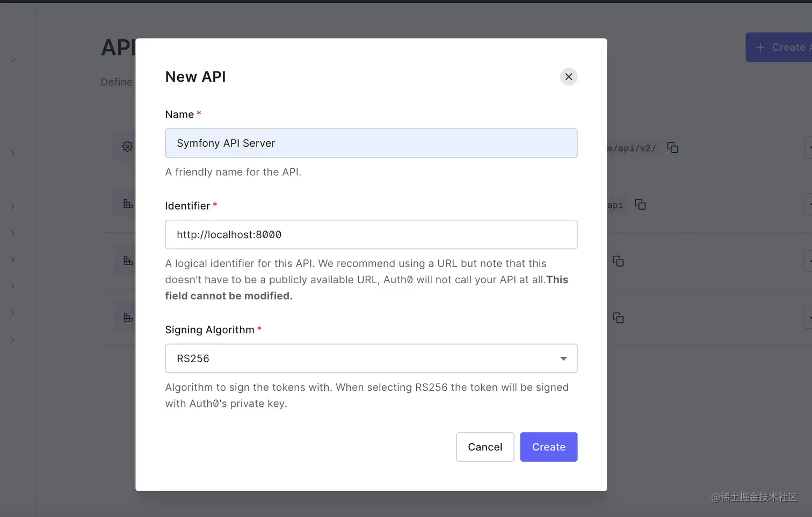Click the copy icon on the third API row
Image resolution: width=812 pixels, height=517 pixels.
[618, 261]
